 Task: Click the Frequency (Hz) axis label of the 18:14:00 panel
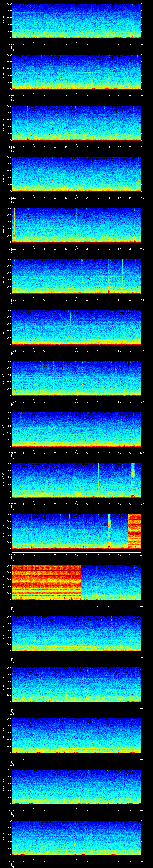coord(3,21)
